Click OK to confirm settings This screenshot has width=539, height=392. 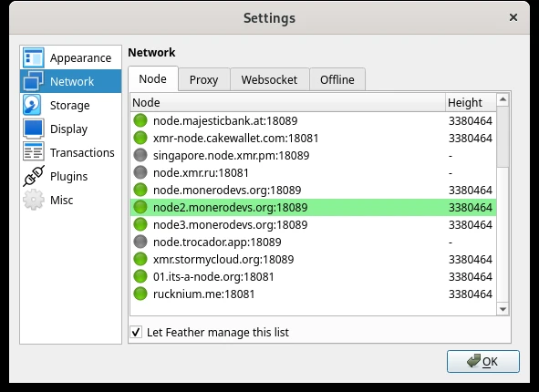pyautogui.click(x=483, y=361)
